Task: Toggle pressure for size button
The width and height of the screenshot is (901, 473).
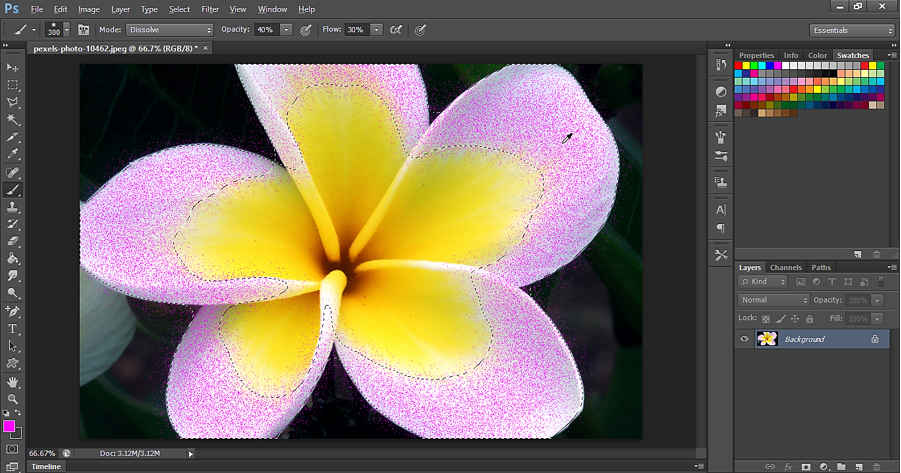Action: (421, 30)
